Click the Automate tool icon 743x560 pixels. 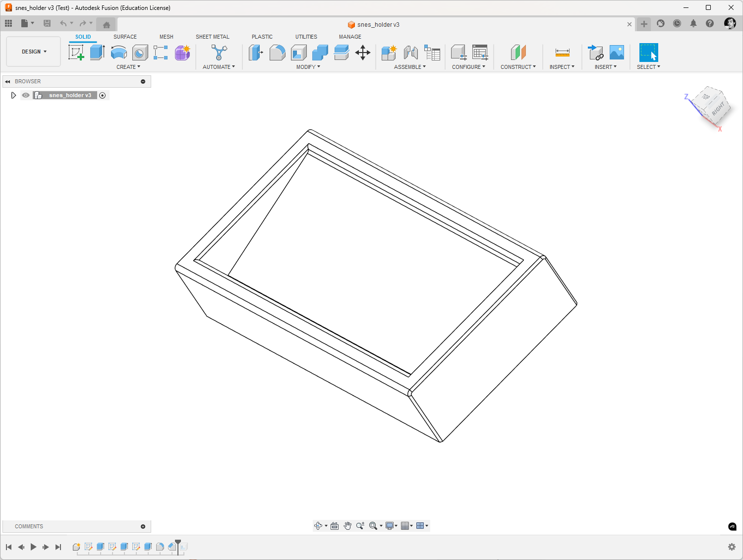coord(219,52)
